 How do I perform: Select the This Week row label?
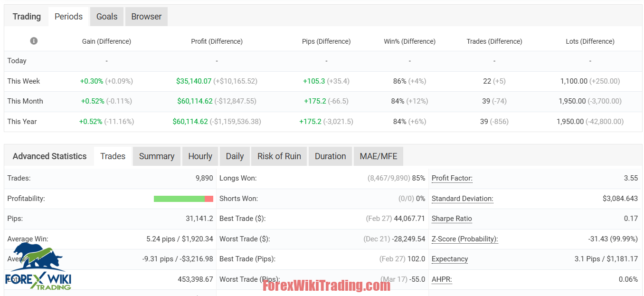[x=24, y=81]
